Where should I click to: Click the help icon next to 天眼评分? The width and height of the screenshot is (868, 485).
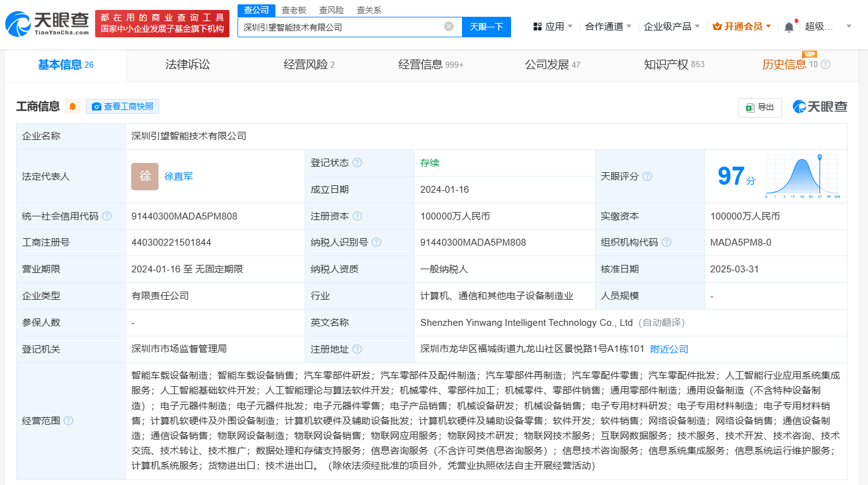[x=647, y=177]
